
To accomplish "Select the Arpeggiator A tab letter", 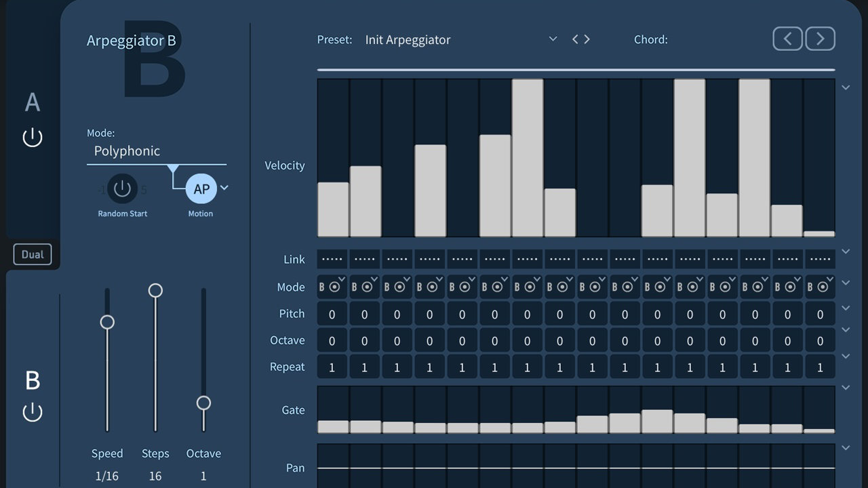I will pyautogui.click(x=33, y=102).
